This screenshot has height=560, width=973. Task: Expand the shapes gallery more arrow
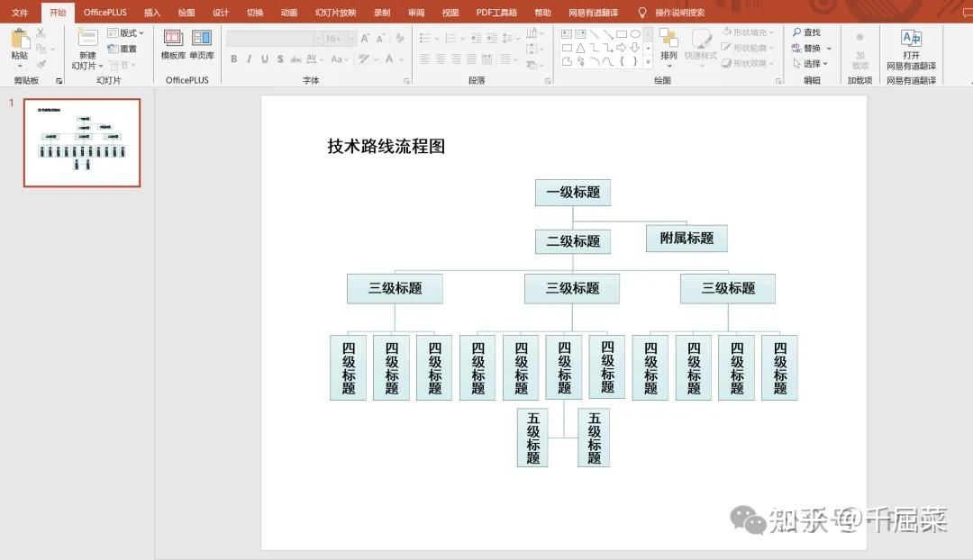click(649, 62)
